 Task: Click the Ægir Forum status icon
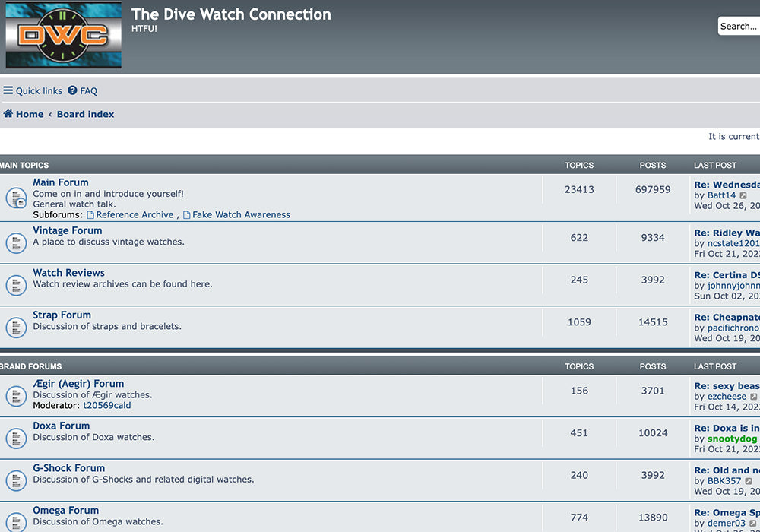coord(16,396)
